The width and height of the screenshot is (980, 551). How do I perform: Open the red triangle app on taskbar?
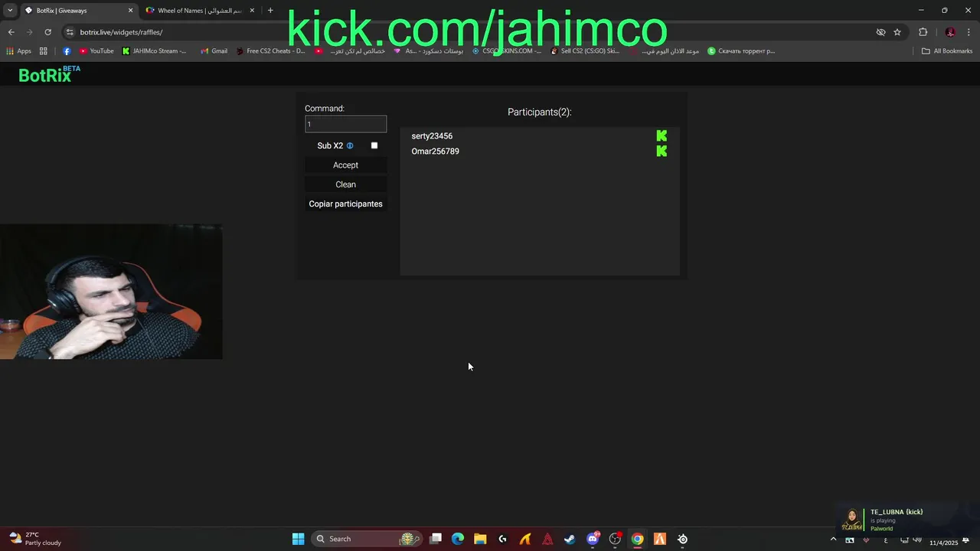[547, 539]
